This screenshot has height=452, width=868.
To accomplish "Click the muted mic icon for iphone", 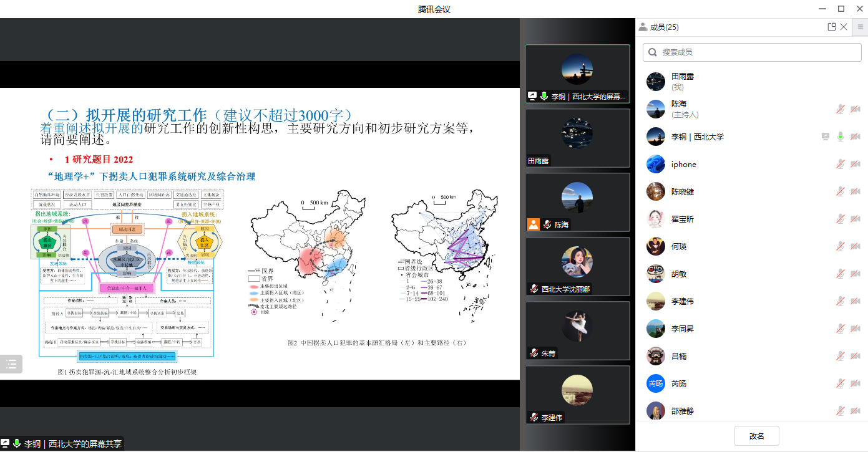I will point(841,164).
